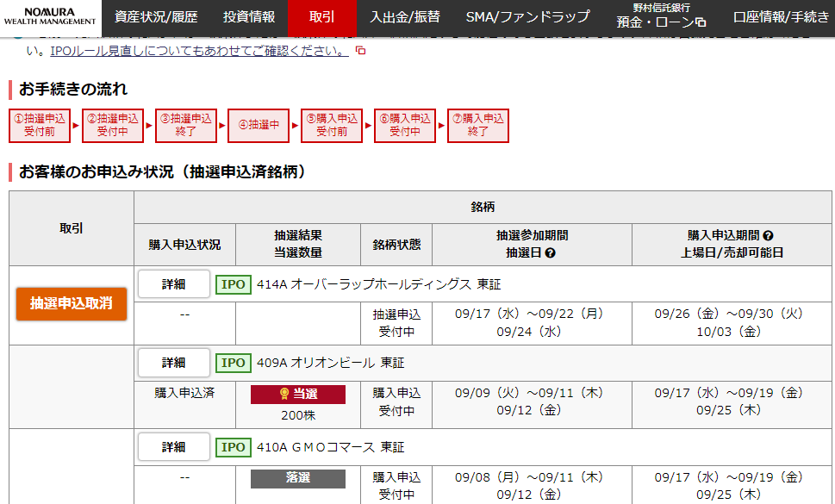
Task: Click the 当選 winning badge for オリオンビール
Action: (x=298, y=394)
